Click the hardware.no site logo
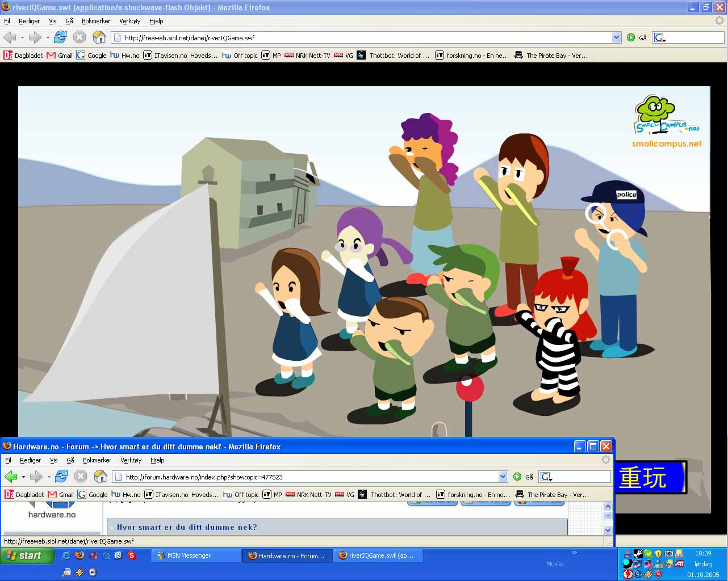The image size is (728, 581). [52, 510]
